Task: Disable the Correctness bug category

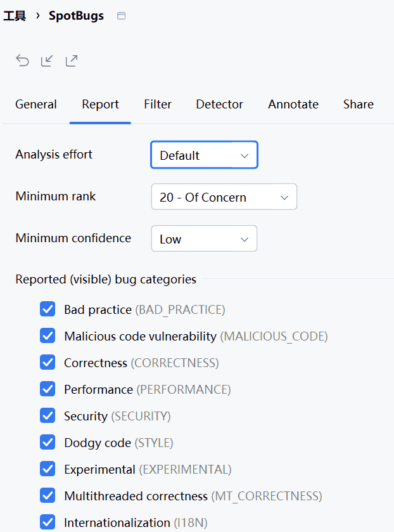Action: (x=48, y=363)
